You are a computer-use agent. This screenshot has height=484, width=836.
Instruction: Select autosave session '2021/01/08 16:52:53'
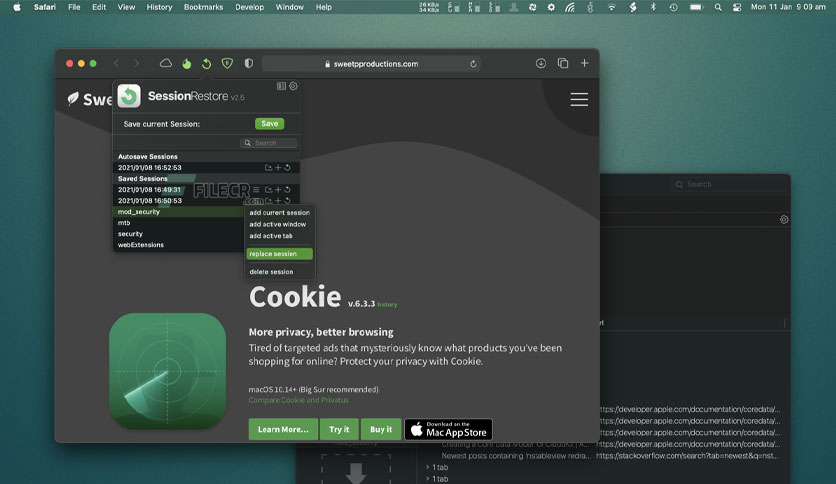click(x=150, y=167)
